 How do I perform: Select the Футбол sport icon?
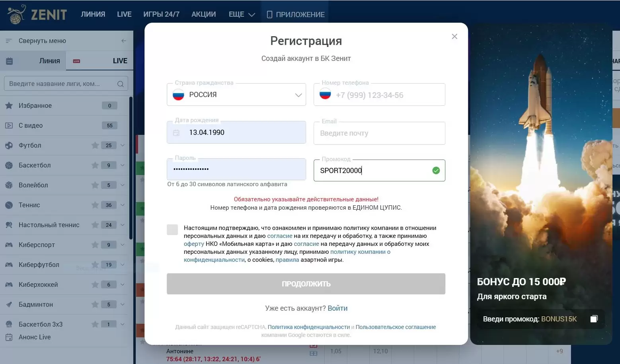click(10, 145)
